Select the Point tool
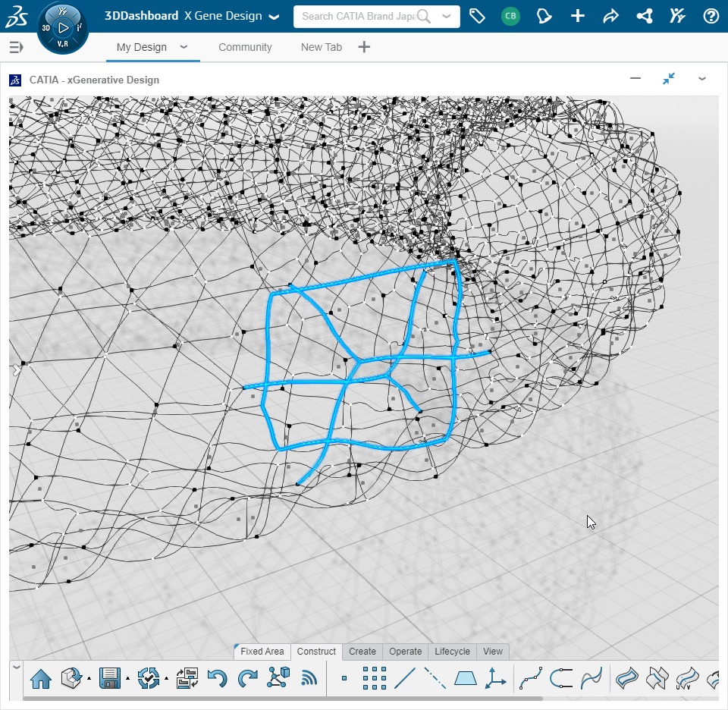The width and height of the screenshot is (728, 710). (x=344, y=678)
